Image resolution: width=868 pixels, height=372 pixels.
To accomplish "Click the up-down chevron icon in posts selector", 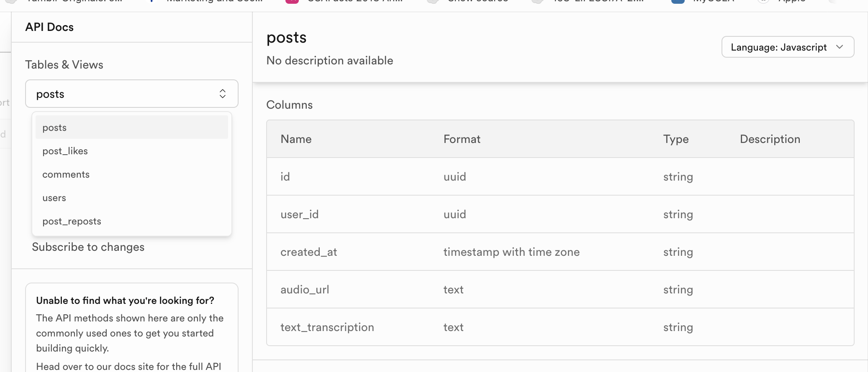I will 222,94.
